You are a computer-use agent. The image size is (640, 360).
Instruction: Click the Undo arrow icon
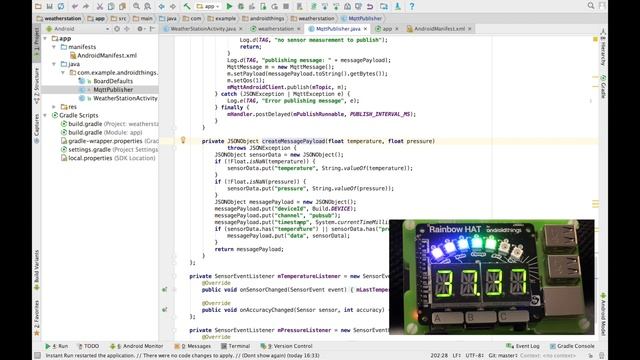(x=75, y=6)
